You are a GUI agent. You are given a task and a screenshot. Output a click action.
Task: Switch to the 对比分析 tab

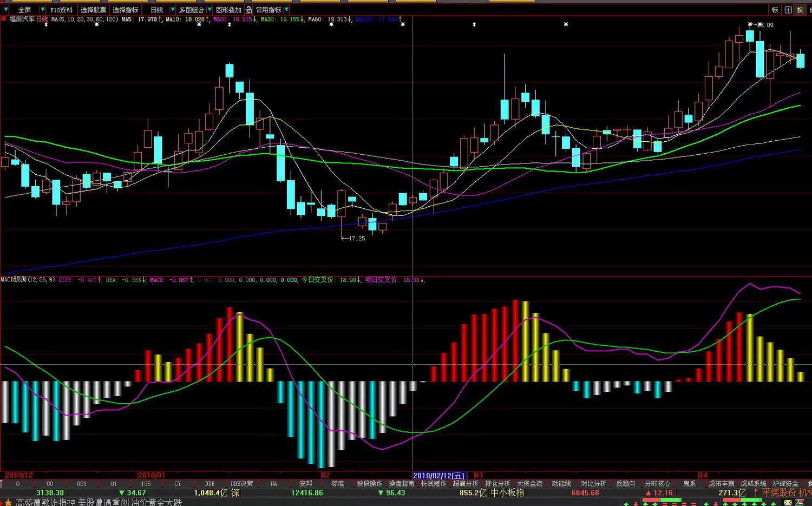pos(593,484)
